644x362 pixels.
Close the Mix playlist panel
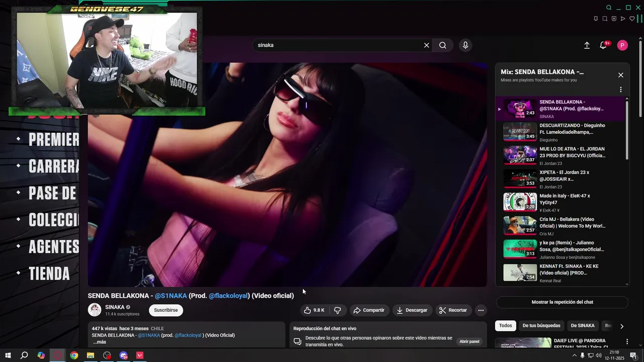pos(621,75)
